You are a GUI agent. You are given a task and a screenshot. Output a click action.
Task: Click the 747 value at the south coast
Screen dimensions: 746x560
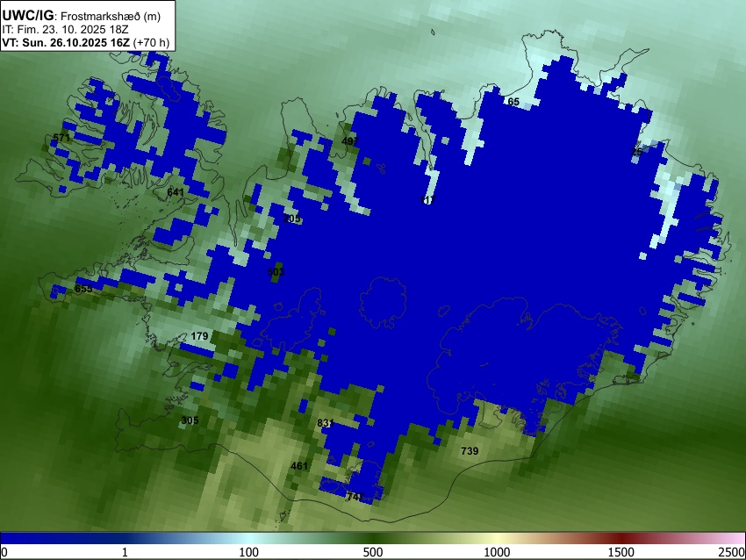(355, 497)
